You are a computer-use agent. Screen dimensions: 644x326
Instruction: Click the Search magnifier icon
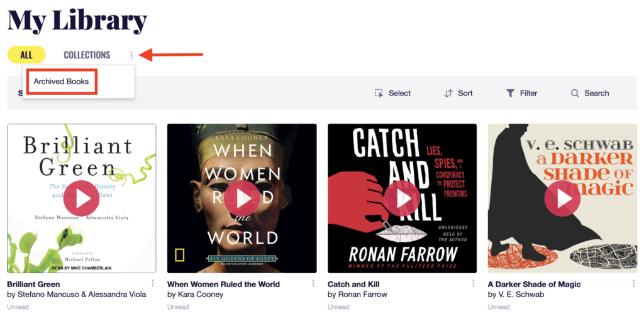pyautogui.click(x=575, y=93)
